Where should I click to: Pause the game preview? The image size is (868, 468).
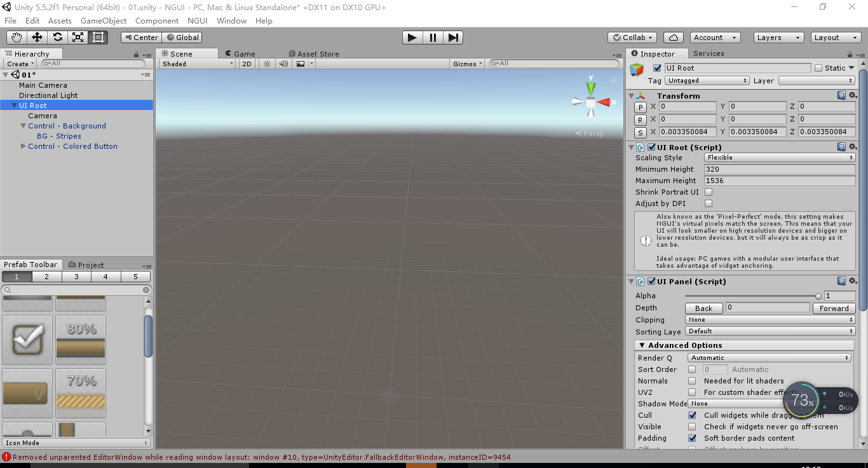(433, 38)
